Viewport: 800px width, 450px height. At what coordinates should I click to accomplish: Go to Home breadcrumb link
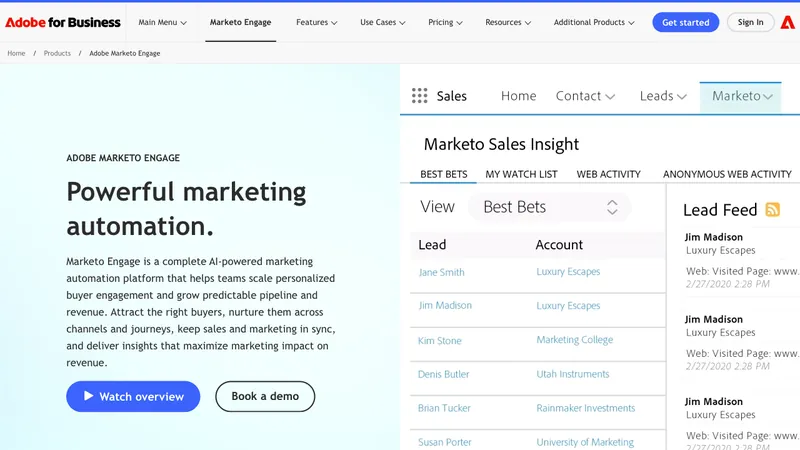[16, 53]
